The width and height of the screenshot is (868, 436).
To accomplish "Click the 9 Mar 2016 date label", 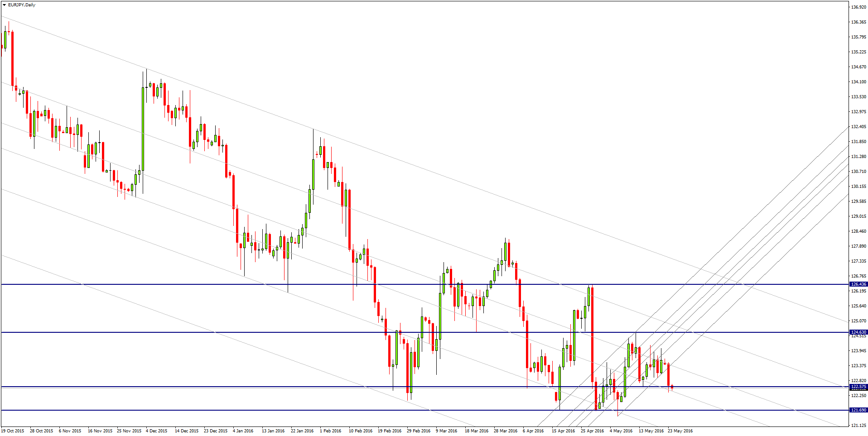I will click(x=447, y=431).
